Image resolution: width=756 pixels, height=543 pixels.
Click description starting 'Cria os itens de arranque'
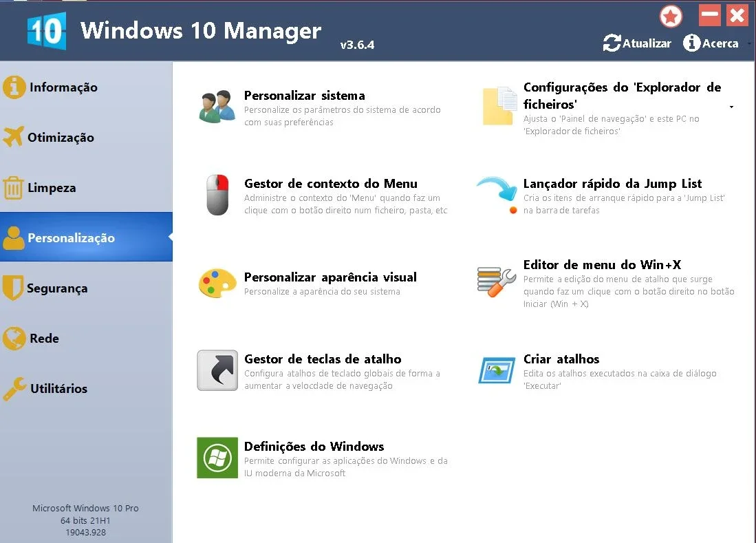pos(624,204)
